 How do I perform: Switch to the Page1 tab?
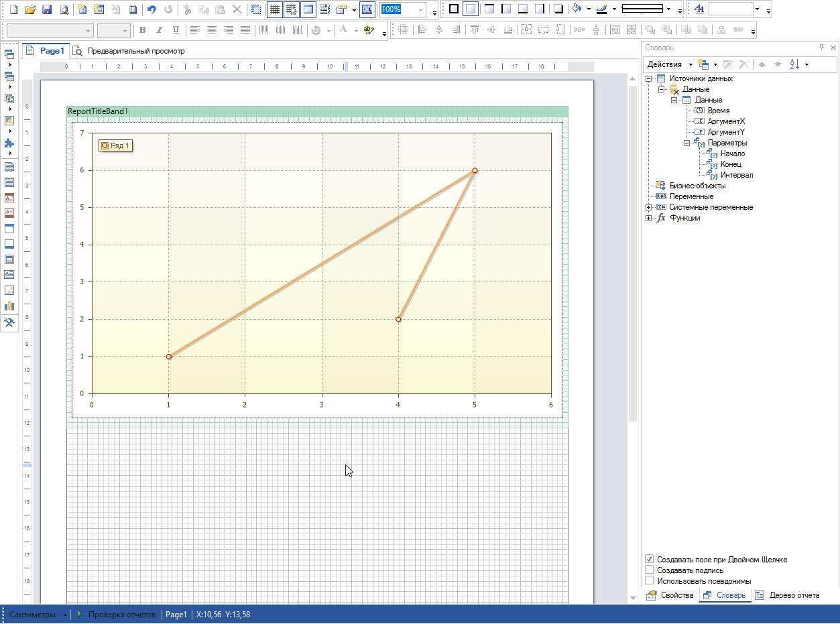(x=46, y=51)
